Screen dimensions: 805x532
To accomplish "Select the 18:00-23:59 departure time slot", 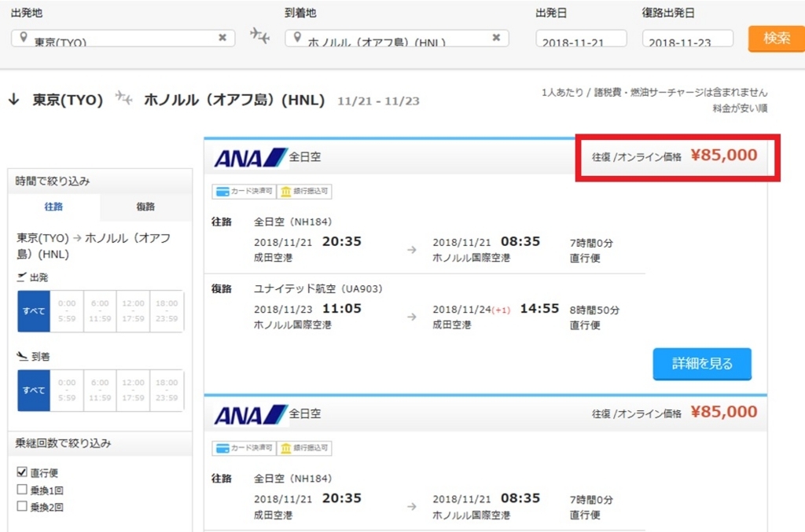I will (x=167, y=311).
